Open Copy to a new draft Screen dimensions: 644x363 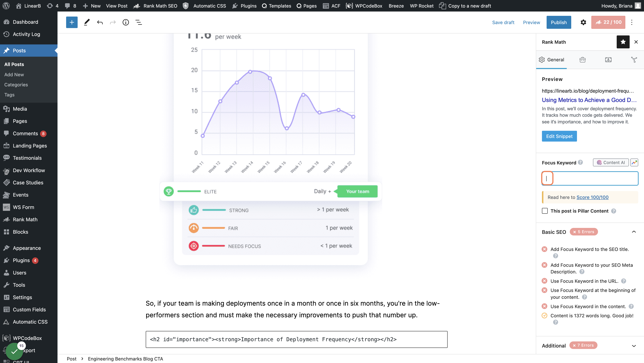click(x=465, y=6)
